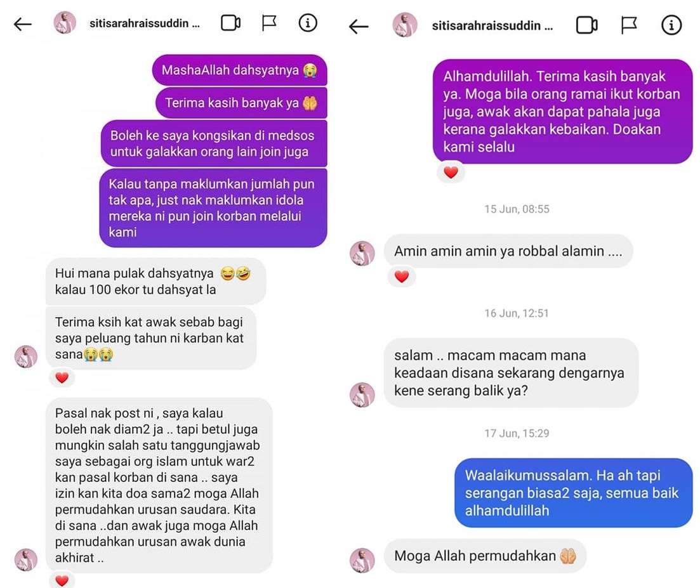Image resolution: width=700 pixels, height=588 pixels.
Task: Tap heart reaction under 'Amin amin amin' message
Action: pos(402,277)
